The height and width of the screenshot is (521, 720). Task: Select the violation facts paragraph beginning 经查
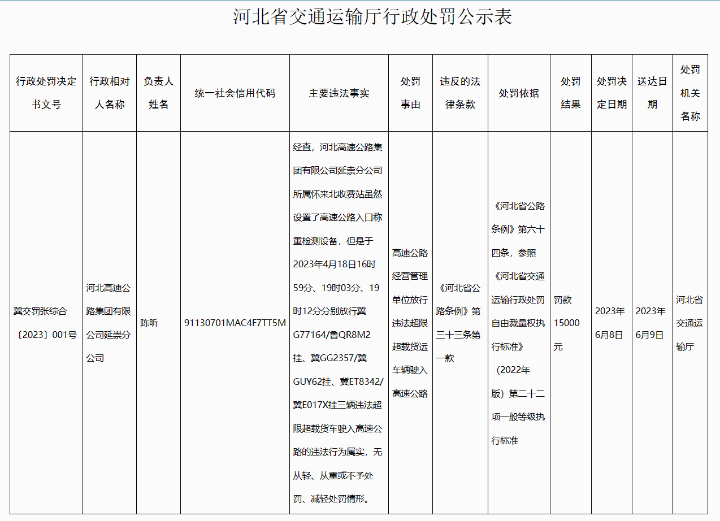(x=338, y=323)
